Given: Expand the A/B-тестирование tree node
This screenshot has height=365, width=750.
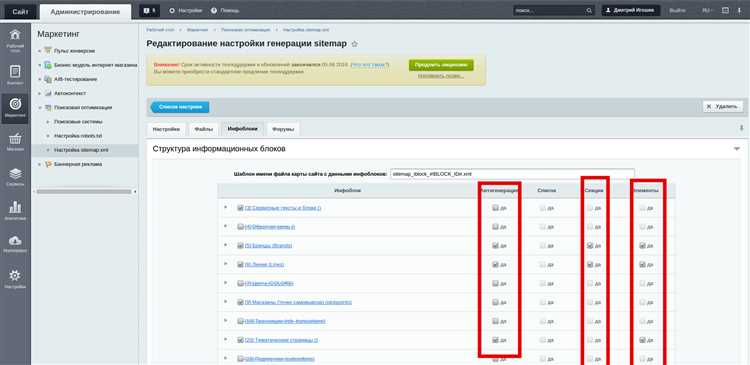Looking at the screenshot, I should click(x=40, y=79).
